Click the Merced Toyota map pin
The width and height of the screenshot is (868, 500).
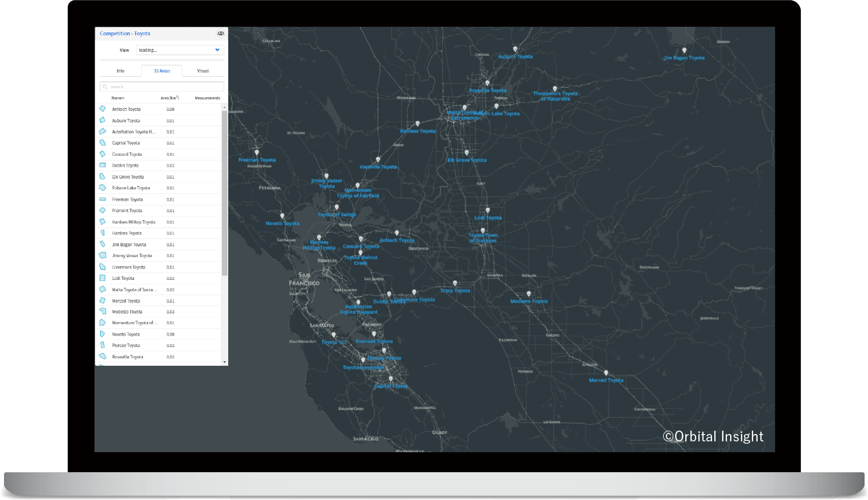(606, 373)
